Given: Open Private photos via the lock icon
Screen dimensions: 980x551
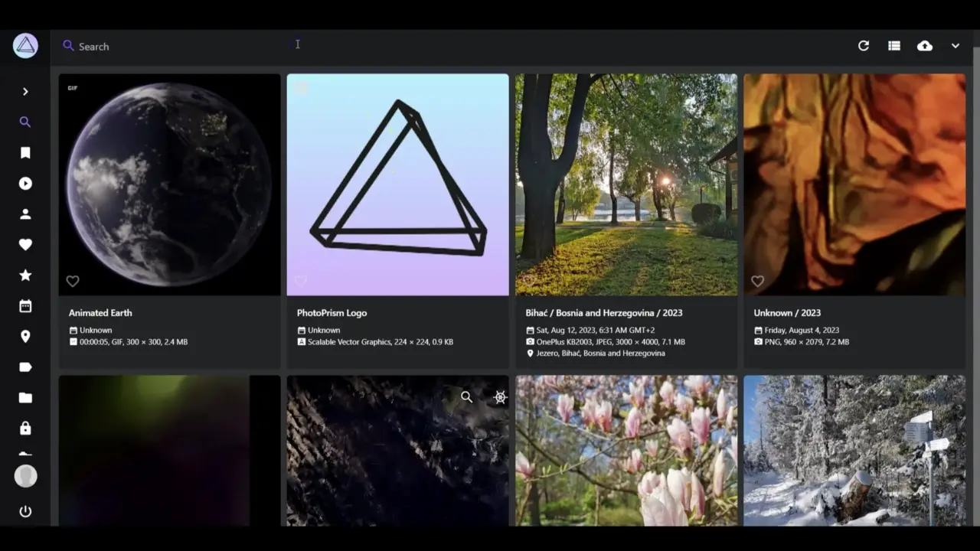Looking at the screenshot, I should [x=25, y=429].
